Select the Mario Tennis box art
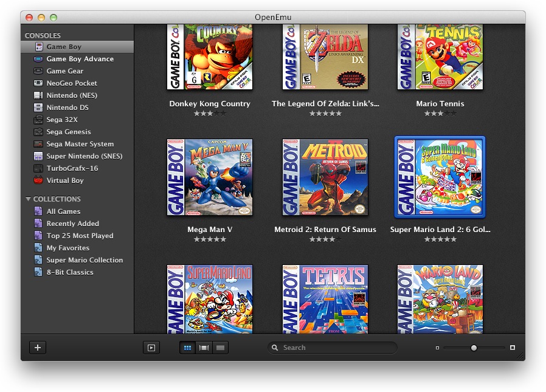Screen dimensions: 546x392 pos(440,57)
